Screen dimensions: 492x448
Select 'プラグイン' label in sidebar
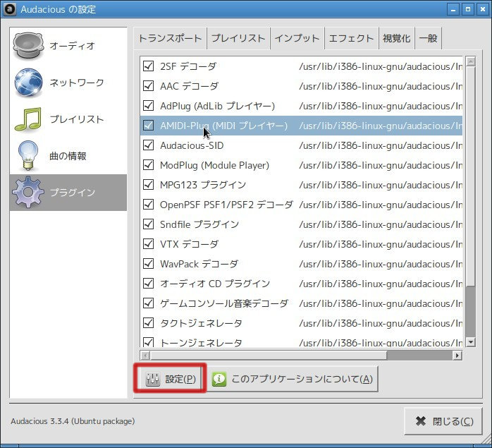point(73,193)
